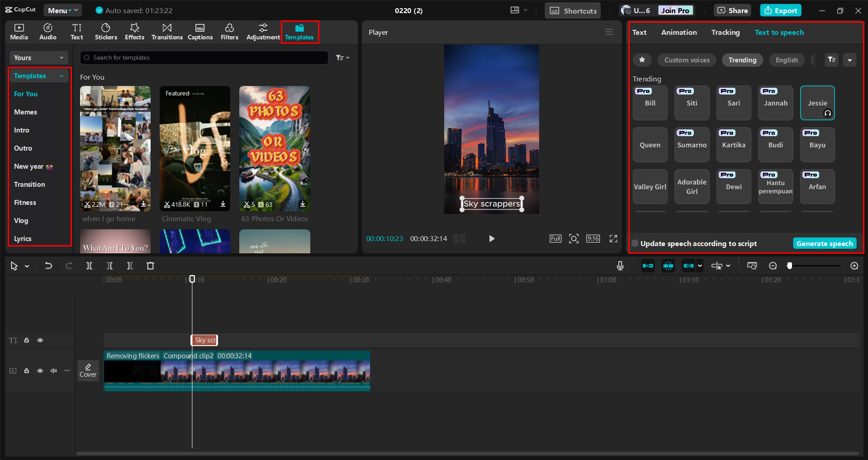Hide the video track with the eye toggle

click(x=40, y=370)
